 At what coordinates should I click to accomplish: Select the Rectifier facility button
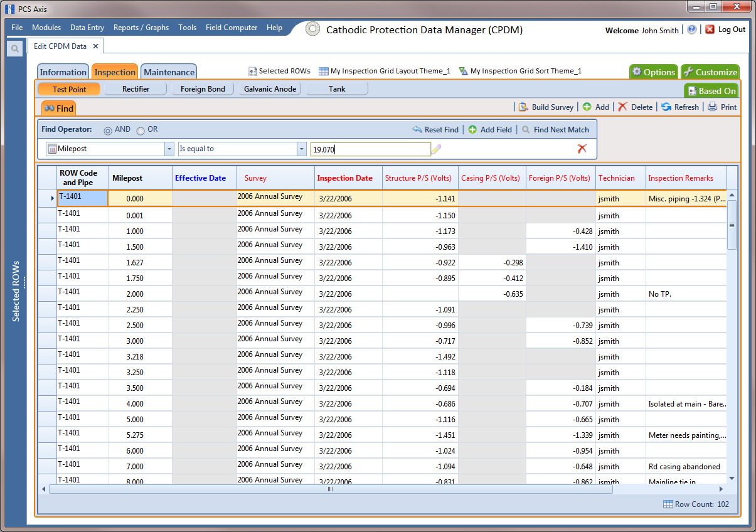[x=136, y=89]
